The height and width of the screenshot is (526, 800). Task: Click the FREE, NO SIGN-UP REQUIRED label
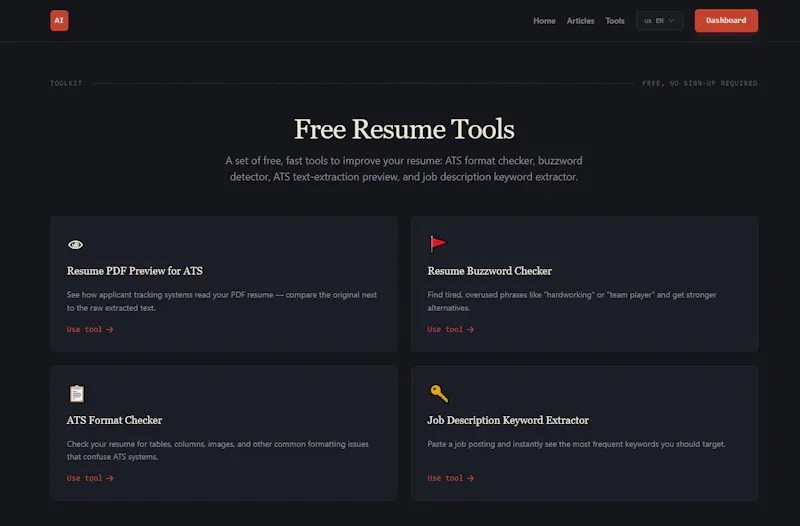[x=700, y=83]
